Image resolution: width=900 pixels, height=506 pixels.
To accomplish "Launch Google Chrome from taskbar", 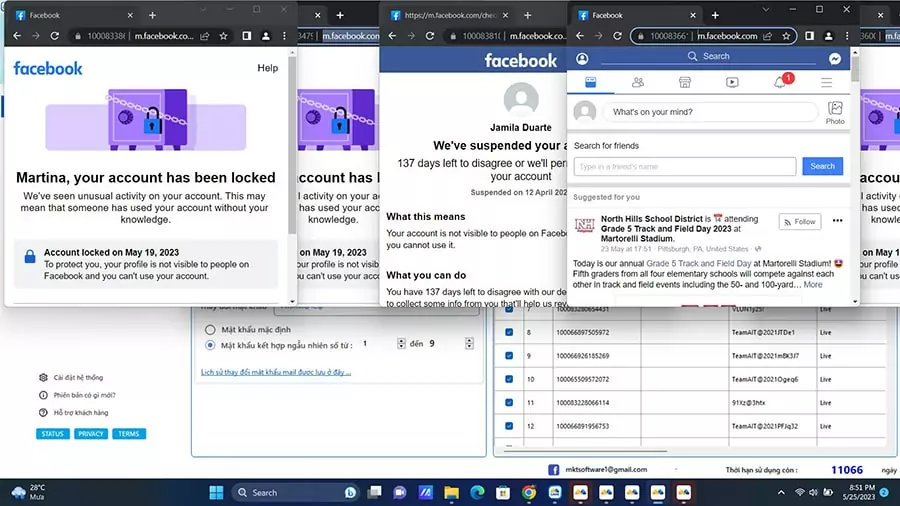I will [529, 493].
